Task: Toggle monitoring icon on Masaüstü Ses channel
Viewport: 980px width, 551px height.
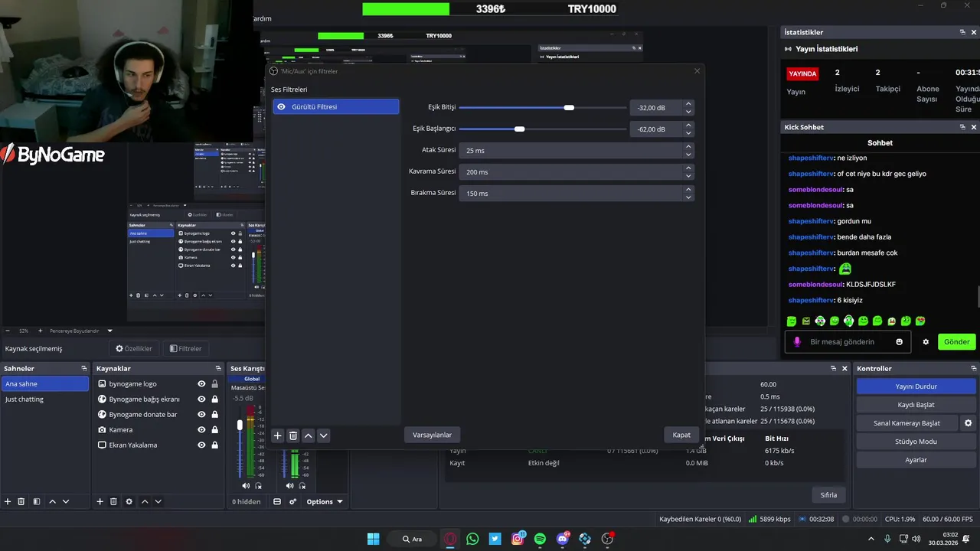Action: tap(259, 486)
